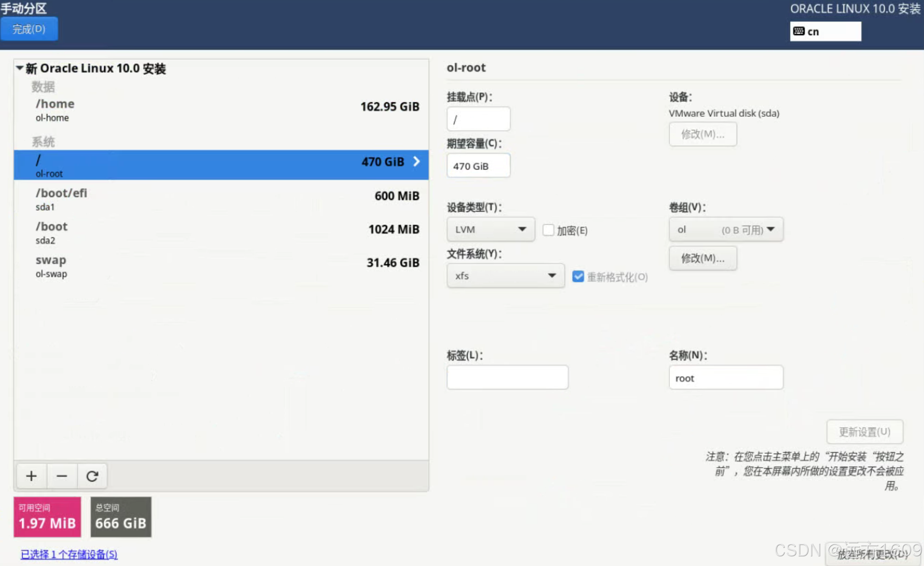Click the Update Settings (更新设置) button
This screenshot has height=566, width=924.
pos(864,432)
